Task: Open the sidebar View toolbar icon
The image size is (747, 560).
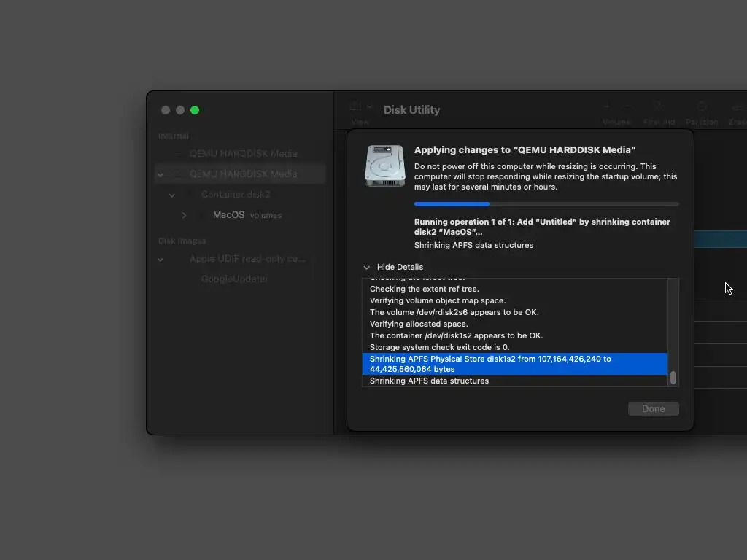Action: (x=355, y=106)
